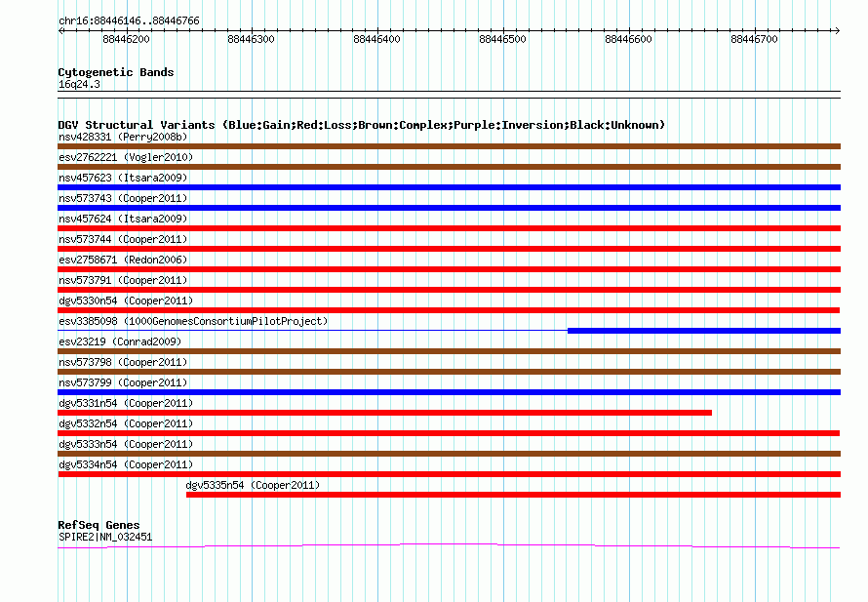Open the SPIRE2|NM_032451 gene label
The height and width of the screenshot is (602, 868).
tap(105, 537)
